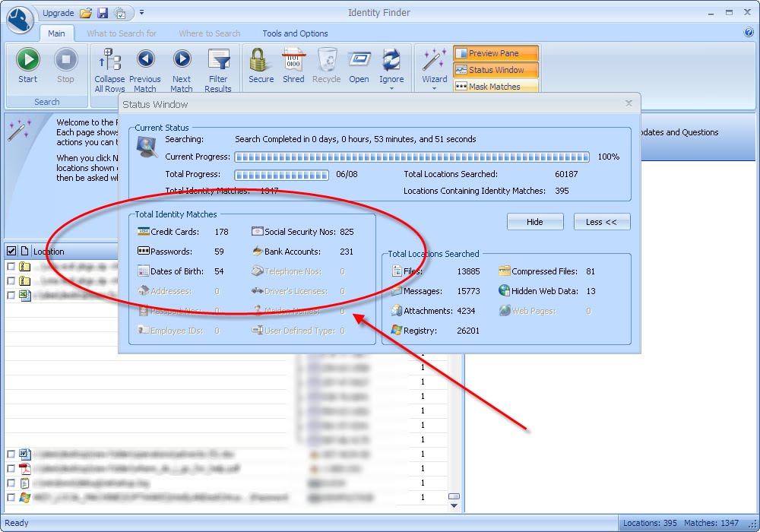Secure the selected item with padlock
The image size is (760, 532).
261,65
